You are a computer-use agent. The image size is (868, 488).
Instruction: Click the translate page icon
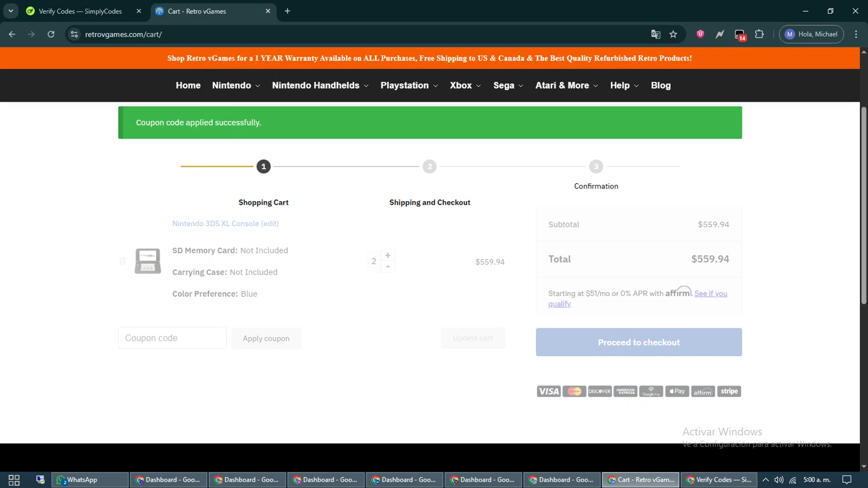pos(656,34)
